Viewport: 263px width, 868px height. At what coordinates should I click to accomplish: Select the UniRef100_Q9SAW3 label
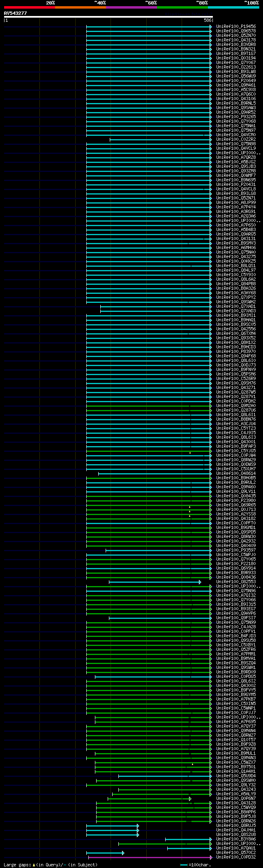pos(236,108)
